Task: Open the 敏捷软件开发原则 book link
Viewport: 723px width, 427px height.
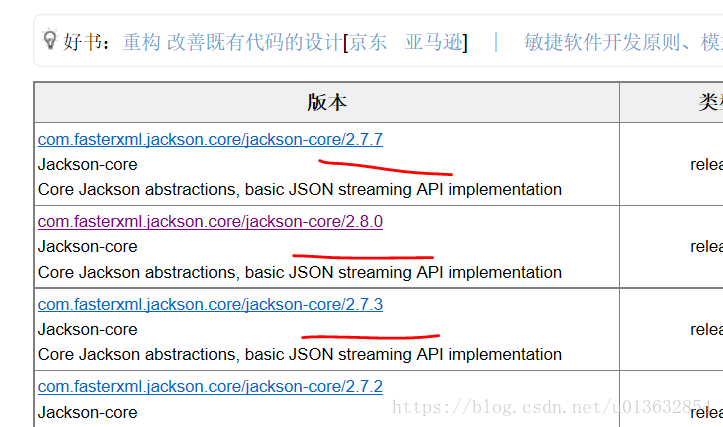Action: (x=623, y=42)
